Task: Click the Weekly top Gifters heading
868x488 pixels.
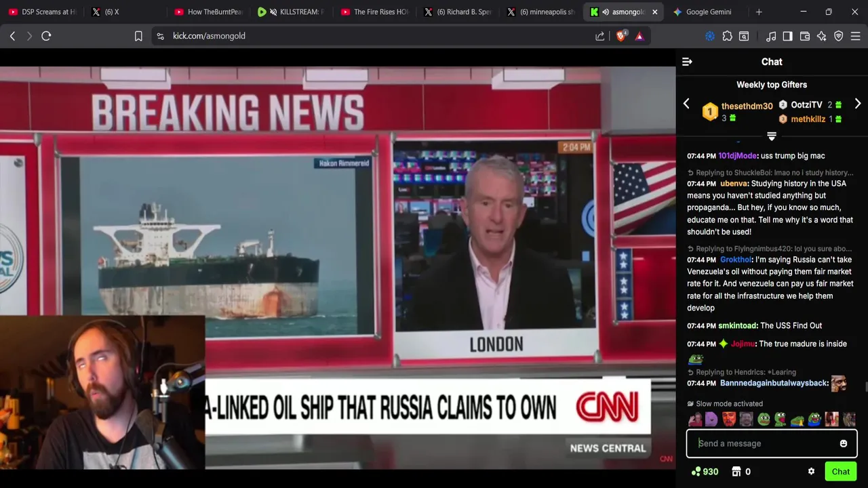Action: (772, 85)
